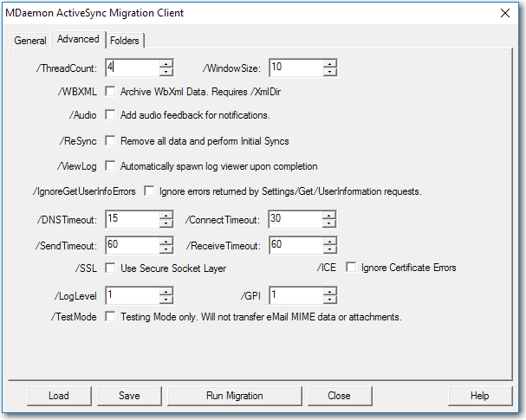
Task: Toggle Testing Mode only checkbox
Action: pyautogui.click(x=111, y=317)
